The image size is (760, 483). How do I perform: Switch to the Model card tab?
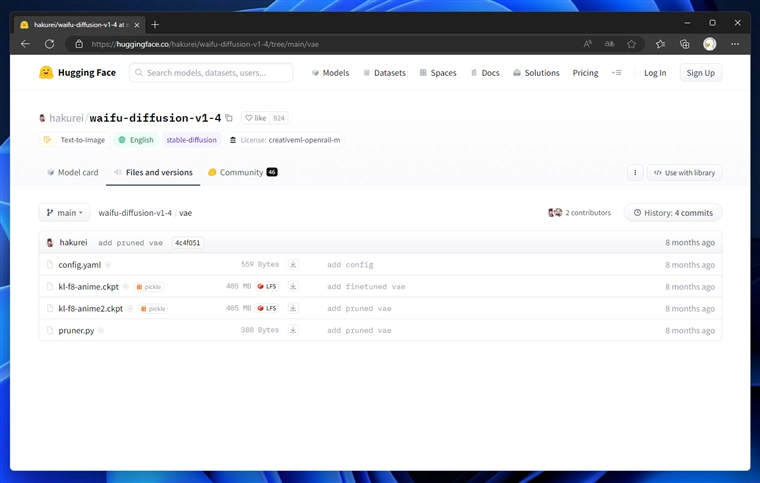pyautogui.click(x=72, y=172)
